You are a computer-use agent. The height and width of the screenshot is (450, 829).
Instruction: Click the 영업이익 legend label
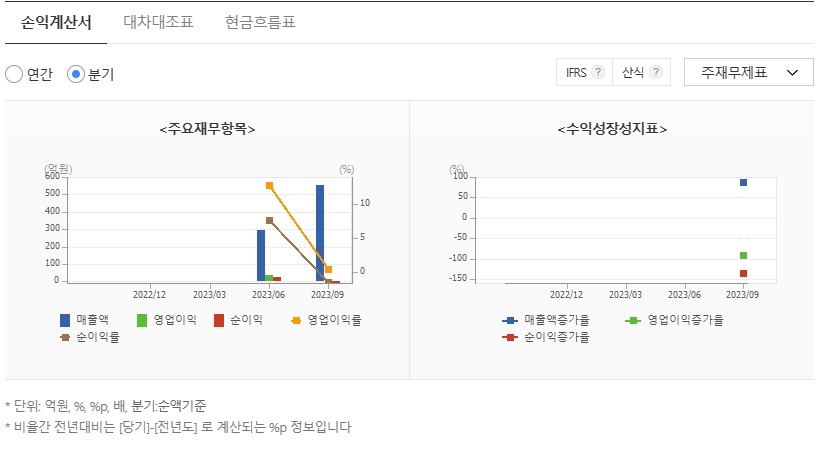click(x=175, y=320)
